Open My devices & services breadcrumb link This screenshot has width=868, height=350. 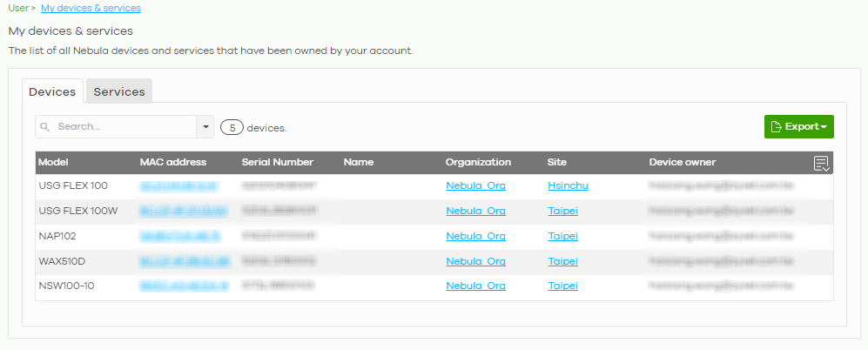tap(91, 8)
